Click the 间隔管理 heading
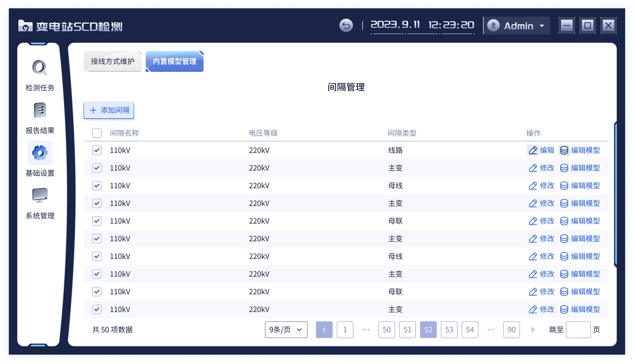Viewport: 634px width, 364px height. [346, 87]
